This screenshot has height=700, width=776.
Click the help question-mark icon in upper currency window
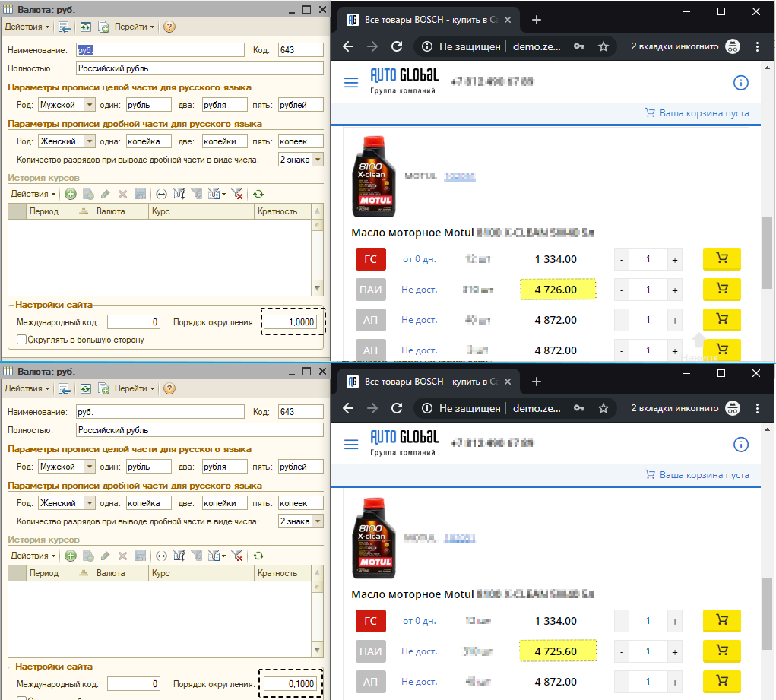169,27
